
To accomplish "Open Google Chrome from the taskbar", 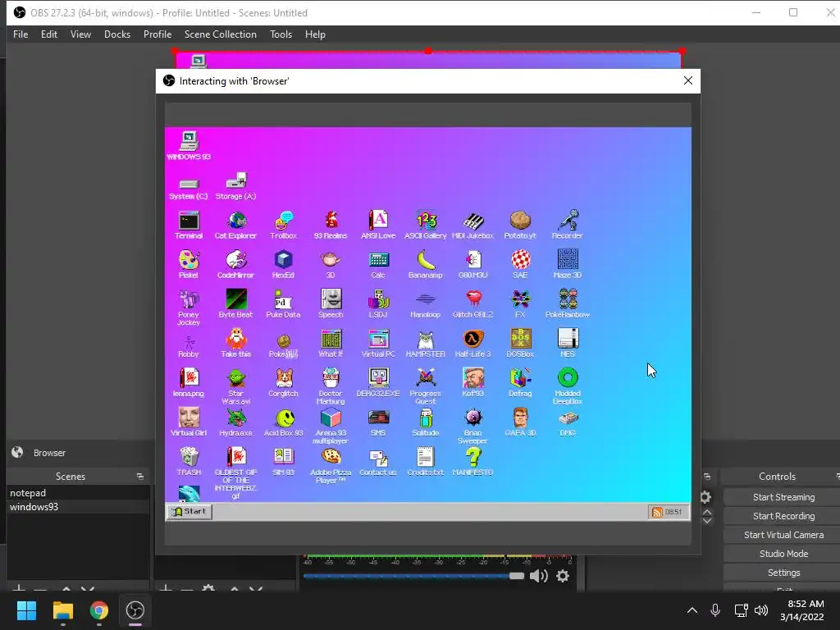I will pyautogui.click(x=99, y=610).
